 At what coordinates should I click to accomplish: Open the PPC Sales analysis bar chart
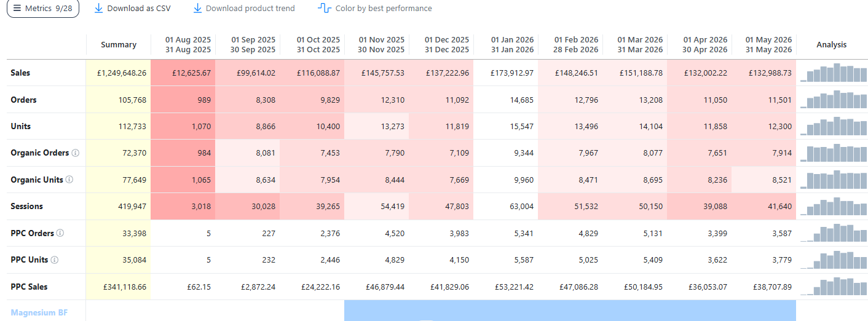(x=832, y=287)
